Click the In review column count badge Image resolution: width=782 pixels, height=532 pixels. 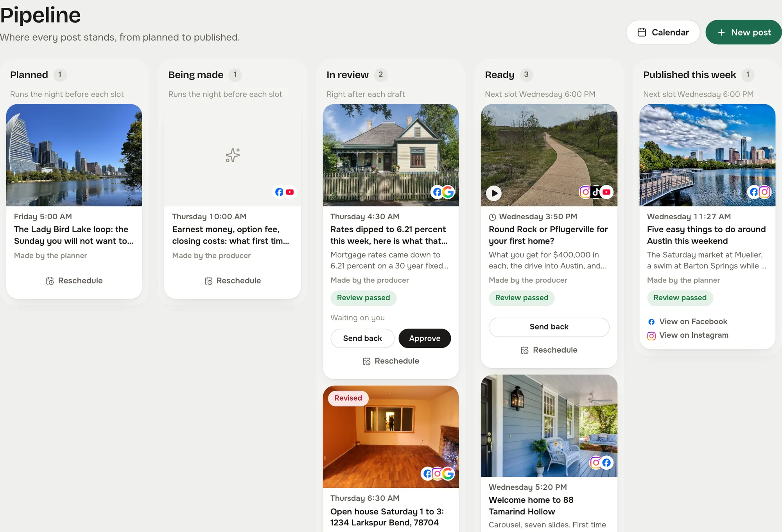click(x=380, y=75)
